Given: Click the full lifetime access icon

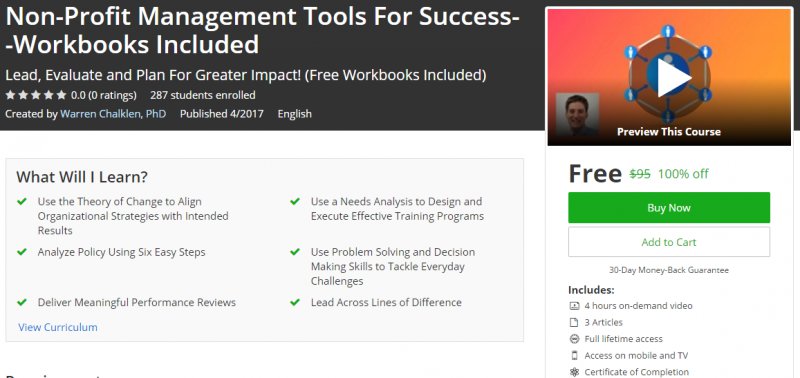Looking at the screenshot, I should (574, 339).
